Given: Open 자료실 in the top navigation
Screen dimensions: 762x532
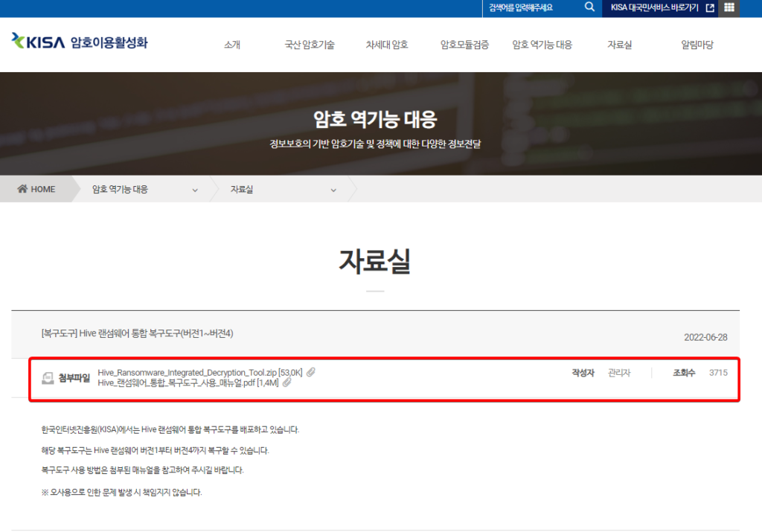Looking at the screenshot, I should [x=619, y=45].
